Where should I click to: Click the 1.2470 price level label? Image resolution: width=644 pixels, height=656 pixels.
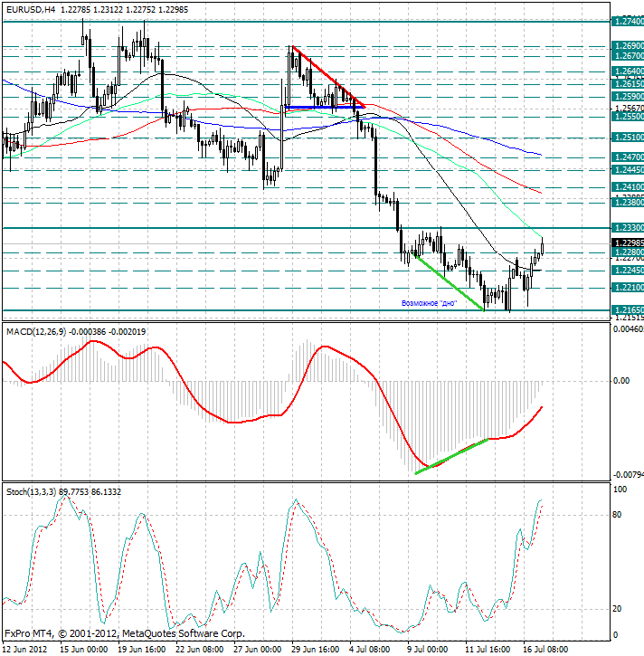628,157
